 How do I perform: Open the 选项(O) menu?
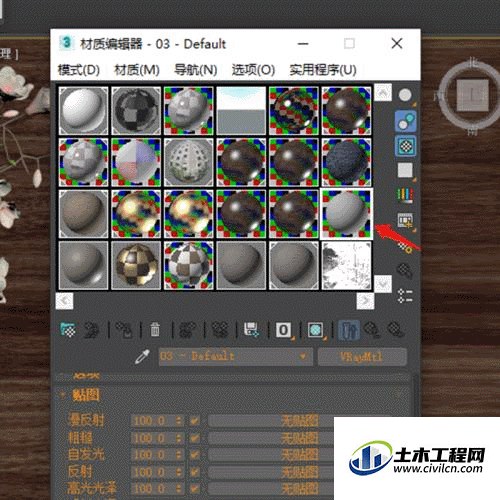coord(253,70)
